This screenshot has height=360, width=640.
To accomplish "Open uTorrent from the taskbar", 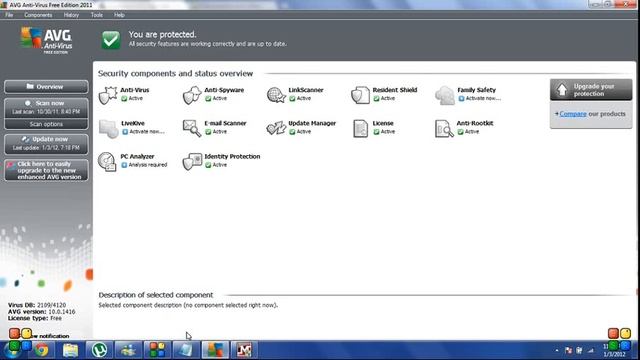I will (99, 350).
